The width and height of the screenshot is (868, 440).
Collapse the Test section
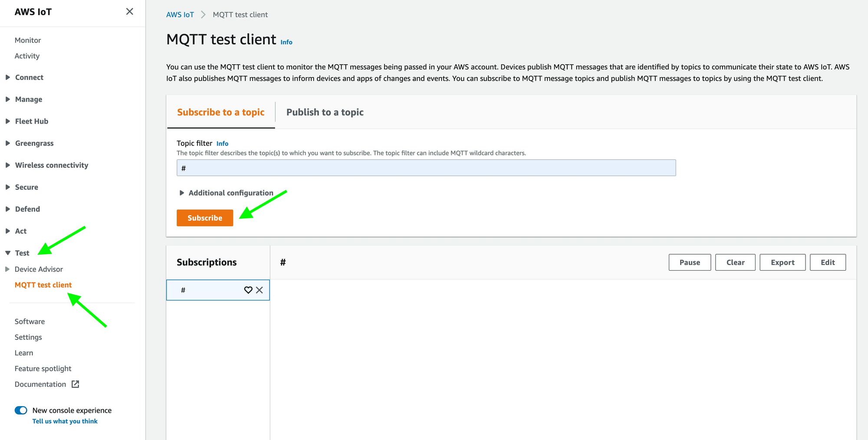point(8,253)
